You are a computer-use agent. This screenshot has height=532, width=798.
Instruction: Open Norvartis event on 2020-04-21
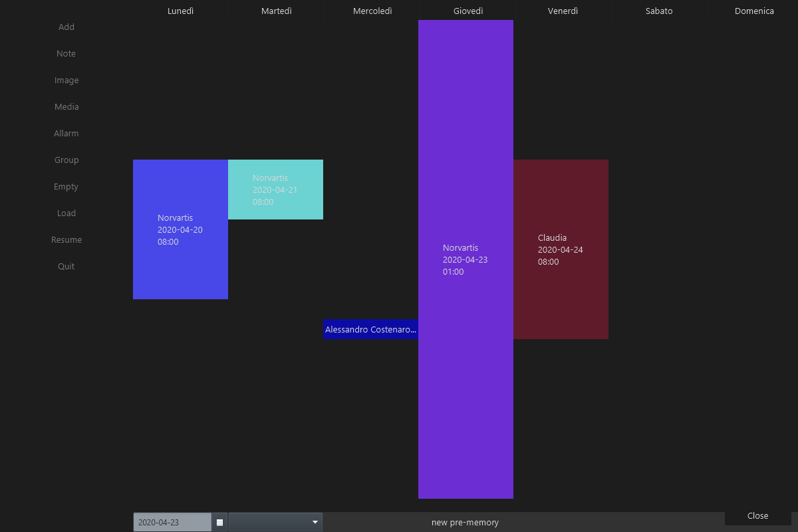[x=275, y=190]
